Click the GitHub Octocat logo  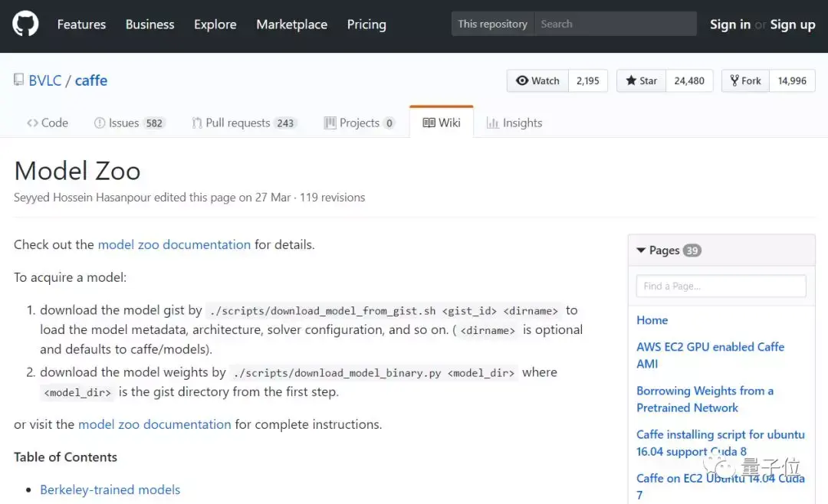(25, 25)
